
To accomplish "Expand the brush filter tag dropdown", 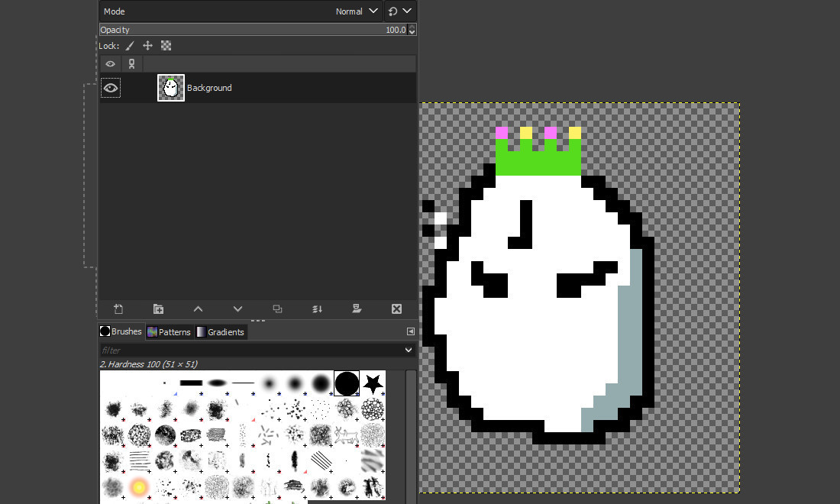I will pyautogui.click(x=409, y=350).
